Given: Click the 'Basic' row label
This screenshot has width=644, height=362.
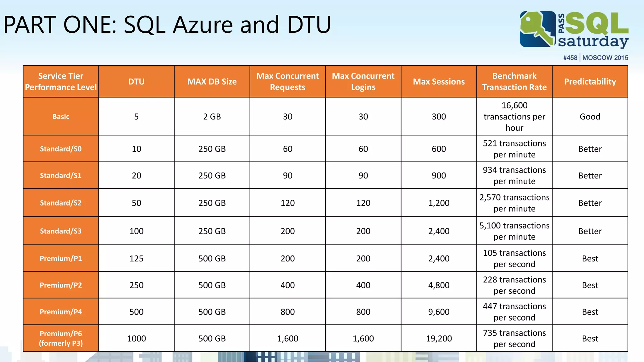Looking at the screenshot, I should [x=61, y=116].
